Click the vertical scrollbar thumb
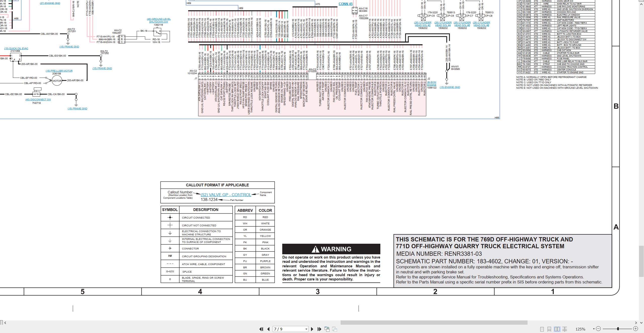The height and width of the screenshot is (333, 644). pos(641,262)
